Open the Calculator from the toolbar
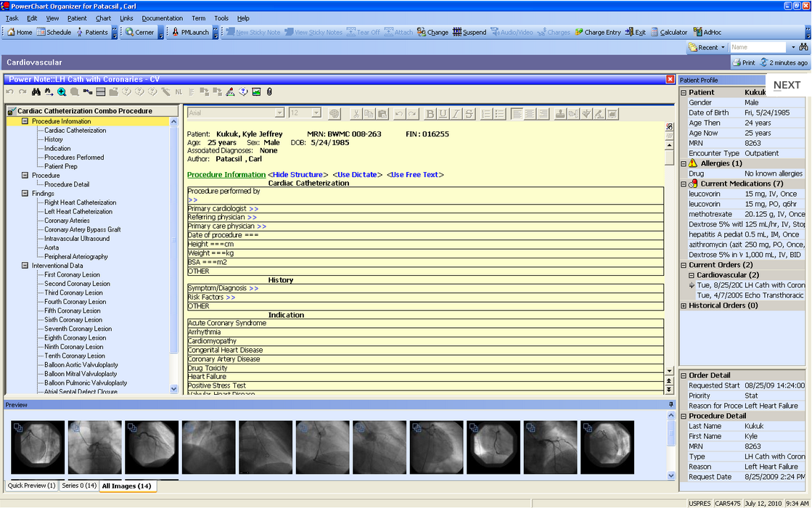This screenshot has height=508, width=812. (668, 32)
